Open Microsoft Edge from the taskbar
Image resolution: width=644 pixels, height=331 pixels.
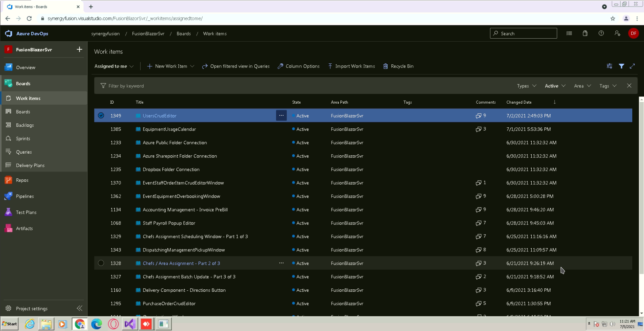(96, 324)
